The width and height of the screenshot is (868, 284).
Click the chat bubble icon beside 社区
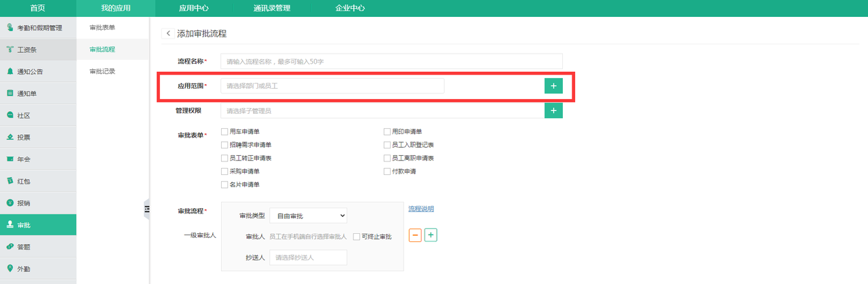10,115
